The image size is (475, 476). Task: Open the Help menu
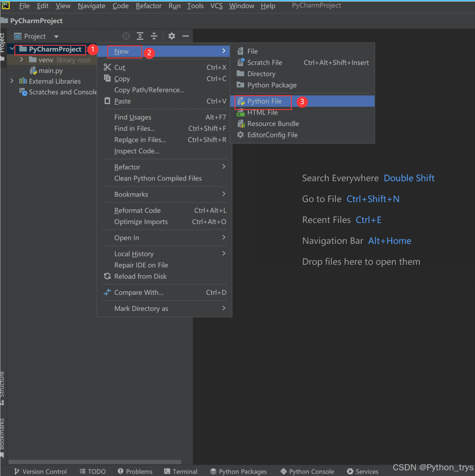coord(268,6)
